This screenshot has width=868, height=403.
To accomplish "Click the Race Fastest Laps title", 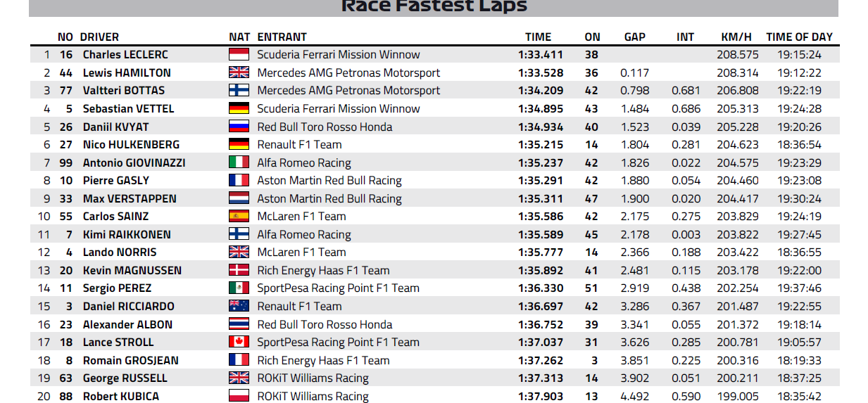I will click(434, 6).
